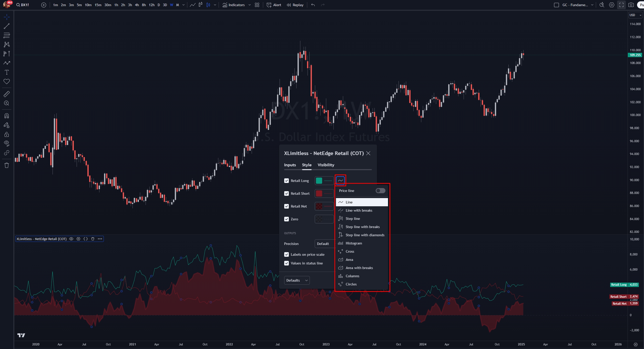Open indicator source code braces icon
Viewport: 644px width, 349px height.
pyautogui.click(x=86, y=239)
